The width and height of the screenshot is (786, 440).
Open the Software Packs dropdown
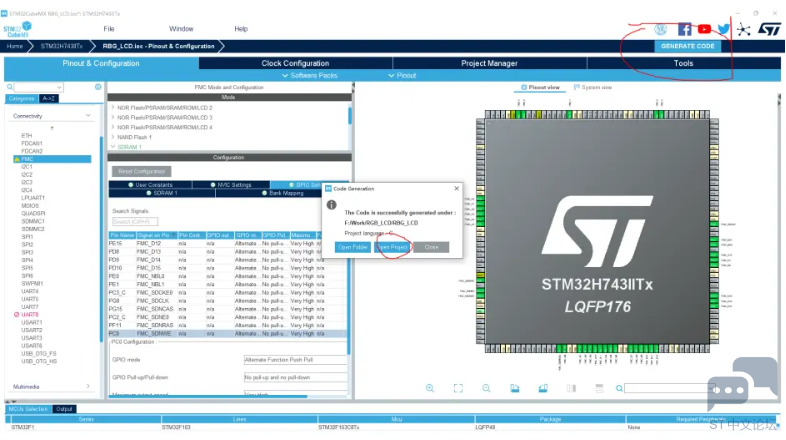310,76
